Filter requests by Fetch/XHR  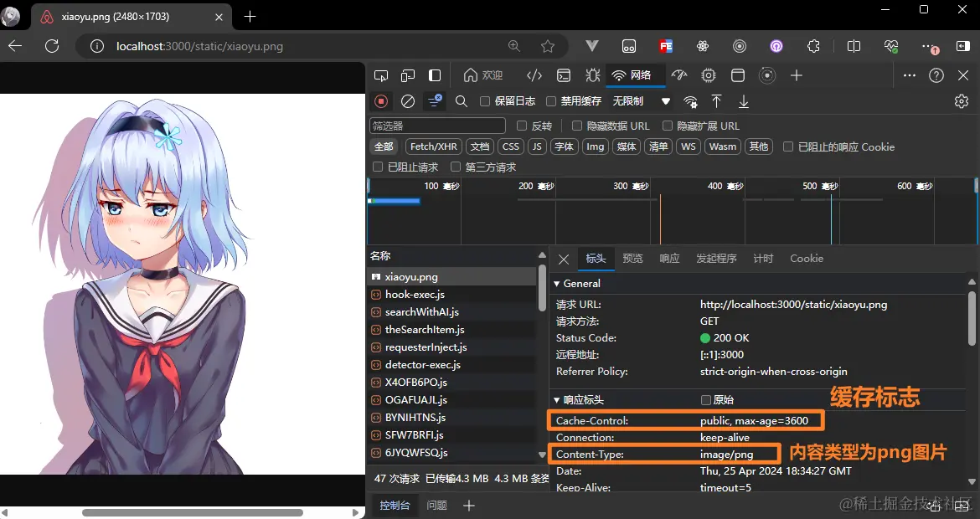click(x=434, y=146)
